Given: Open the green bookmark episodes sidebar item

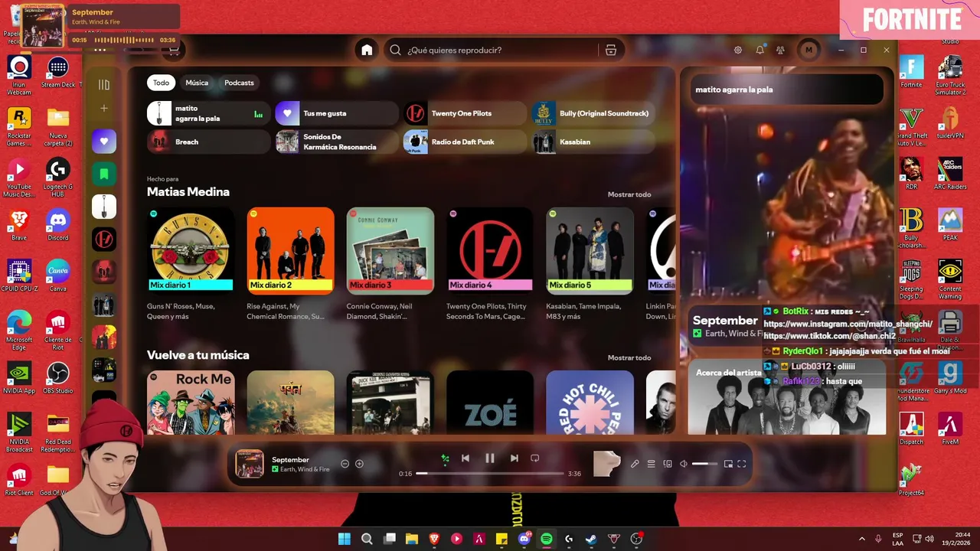Looking at the screenshot, I should tap(104, 174).
